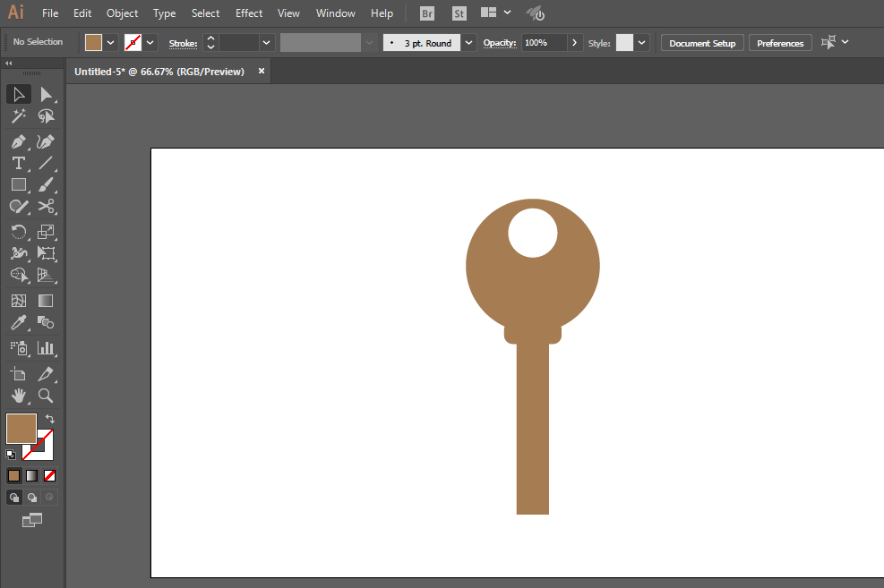Select the Scissors tool
The height and width of the screenshot is (588, 884).
46,207
